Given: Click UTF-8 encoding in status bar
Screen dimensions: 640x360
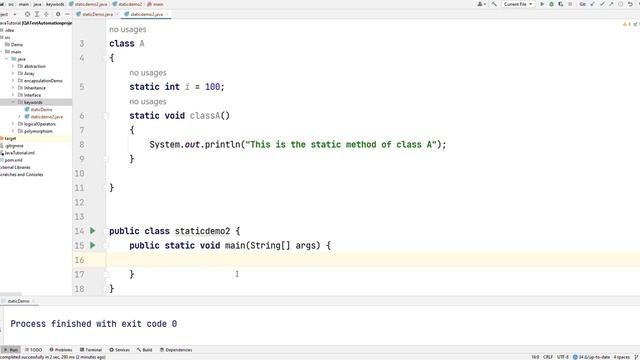Looking at the screenshot, I should point(563,357).
